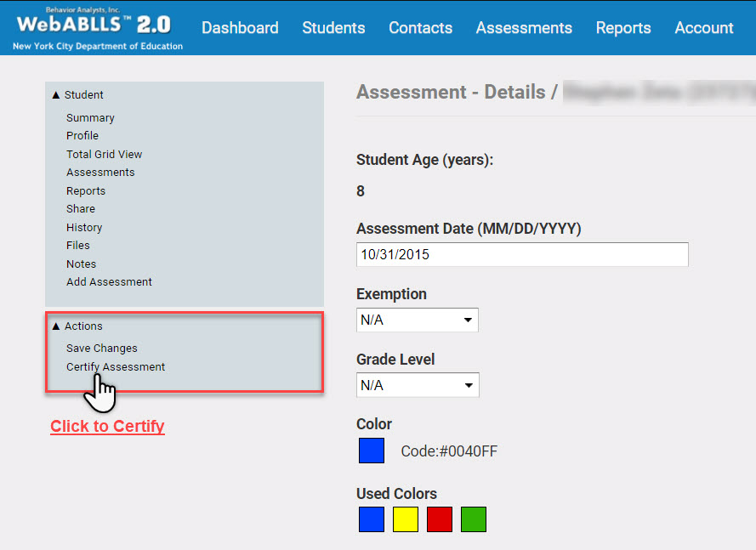Viewport: 756px width, 550px height.
Task: Open Total Grid View
Action: pyautogui.click(x=104, y=155)
